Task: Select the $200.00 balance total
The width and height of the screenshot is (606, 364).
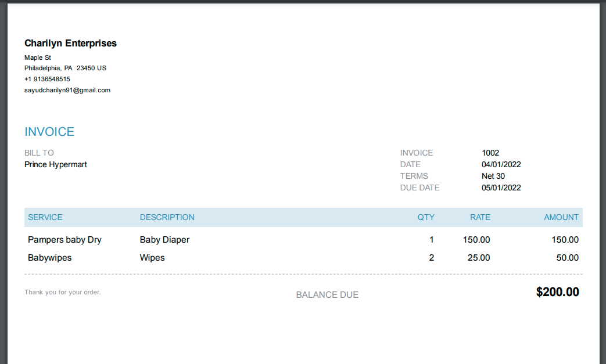Action: pos(557,292)
